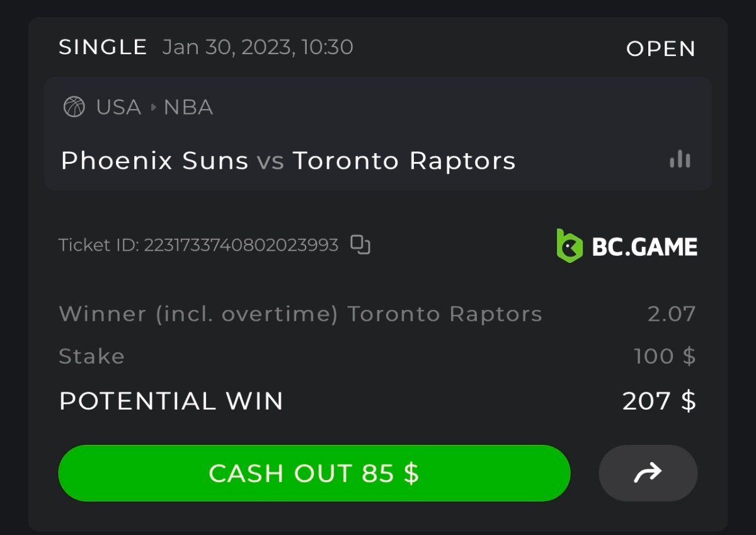The image size is (756, 535).
Task: Click the breadcrumb arrow between USA and NBA
Action: point(153,107)
